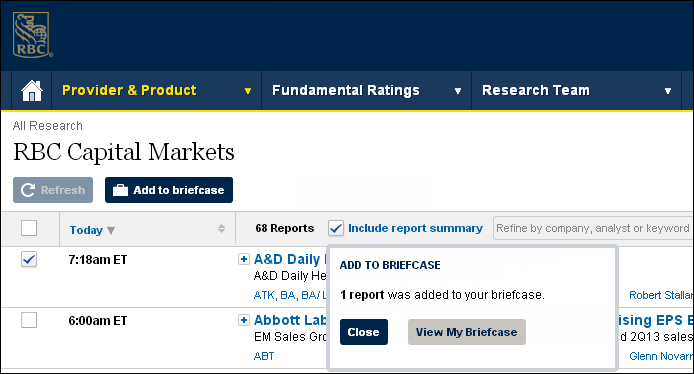Click the Refine by company search field
694x374 pixels.
tap(593, 228)
